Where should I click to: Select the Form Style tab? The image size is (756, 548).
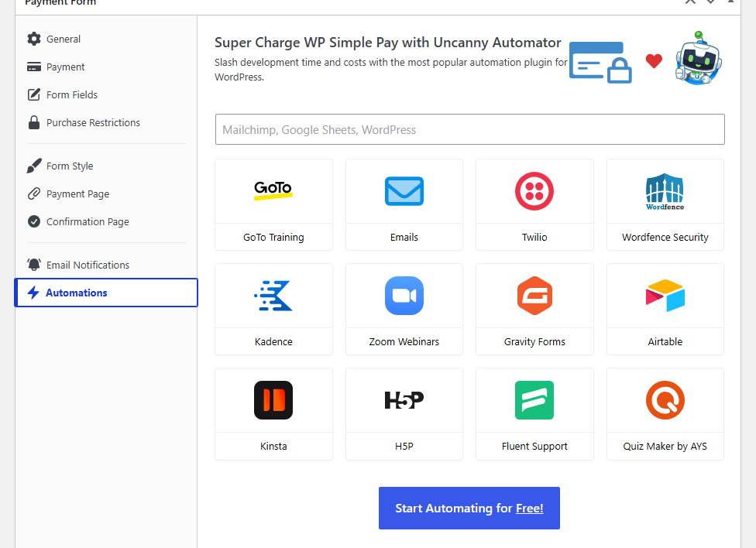point(106,166)
